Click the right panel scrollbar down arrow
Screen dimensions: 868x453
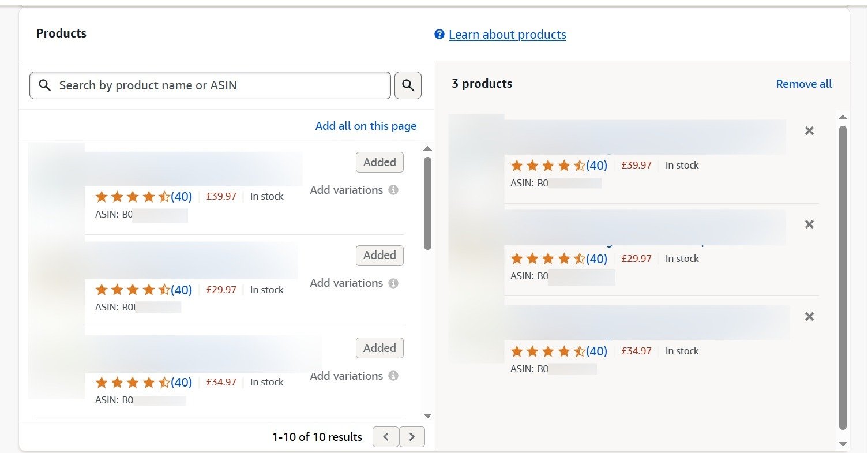pos(843,444)
